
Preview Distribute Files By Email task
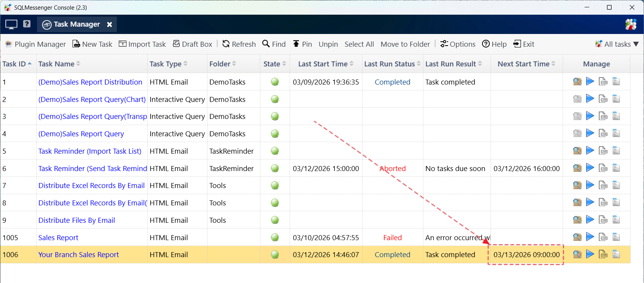[x=577, y=220]
